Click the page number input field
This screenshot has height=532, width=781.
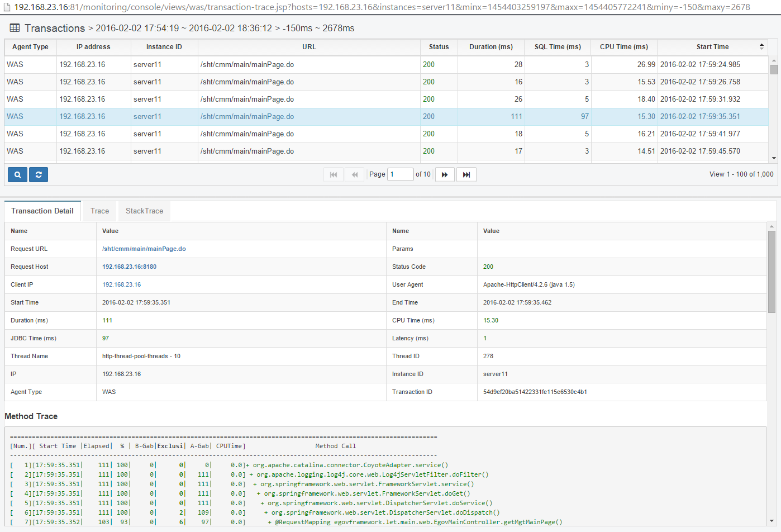[x=400, y=174]
